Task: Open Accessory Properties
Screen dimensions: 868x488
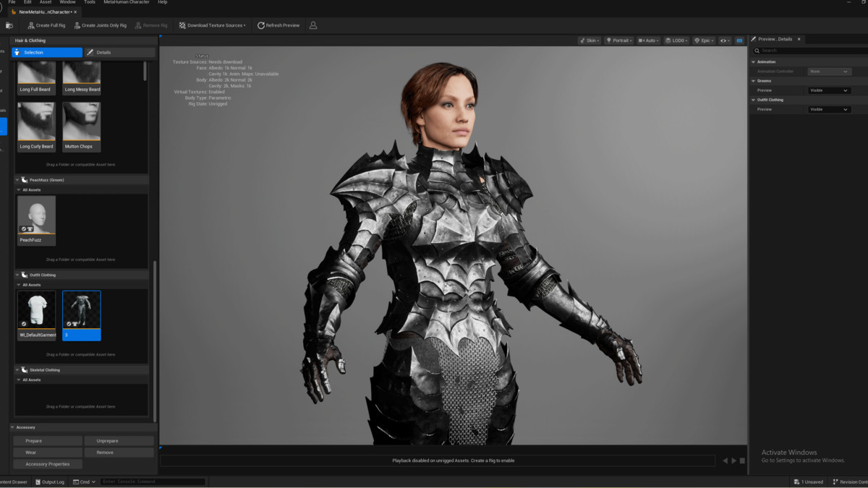Action: click(x=48, y=464)
